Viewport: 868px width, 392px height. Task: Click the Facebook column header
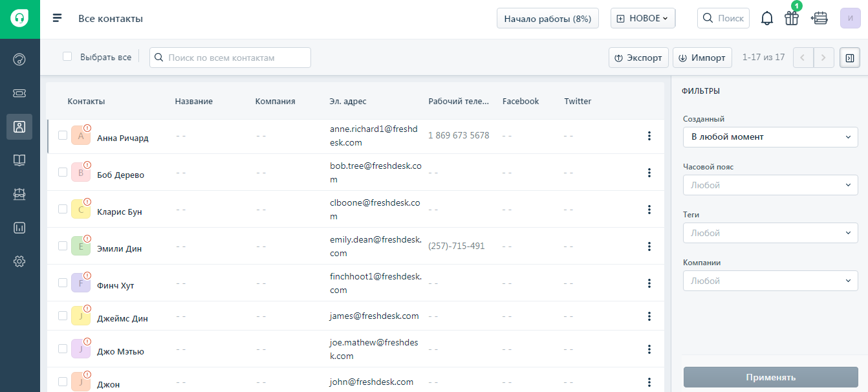pyautogui.click(x=521, y=101)
